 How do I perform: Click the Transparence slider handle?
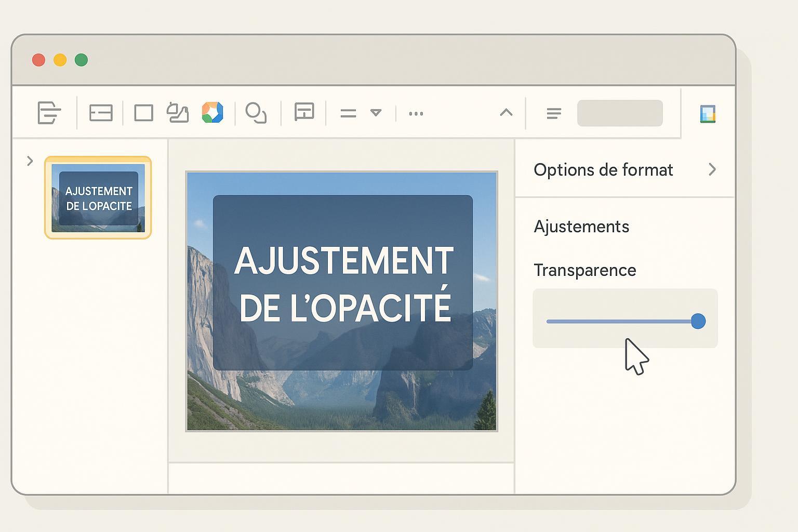pyautogui.click(x=698, y=321)
